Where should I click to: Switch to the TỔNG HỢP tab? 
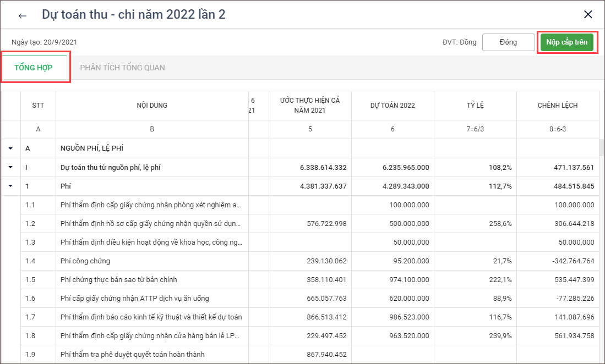pyautogui.click(x=34, y=68)
